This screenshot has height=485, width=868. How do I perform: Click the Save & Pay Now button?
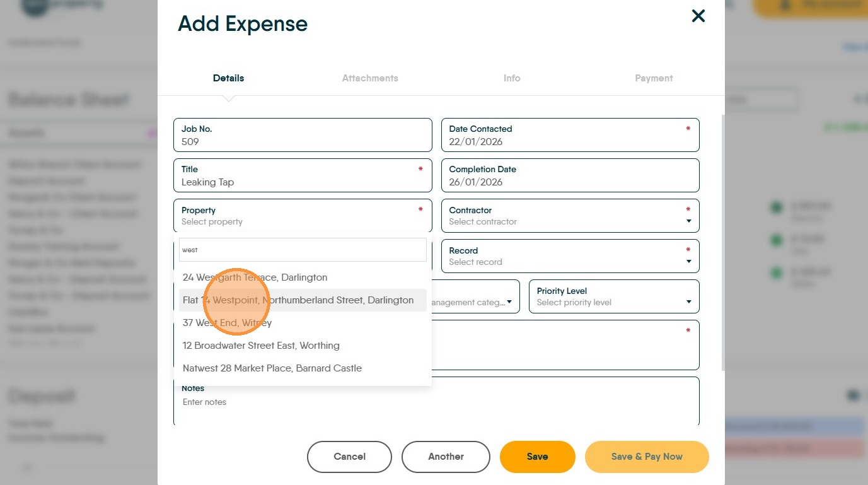coord(647,457)
